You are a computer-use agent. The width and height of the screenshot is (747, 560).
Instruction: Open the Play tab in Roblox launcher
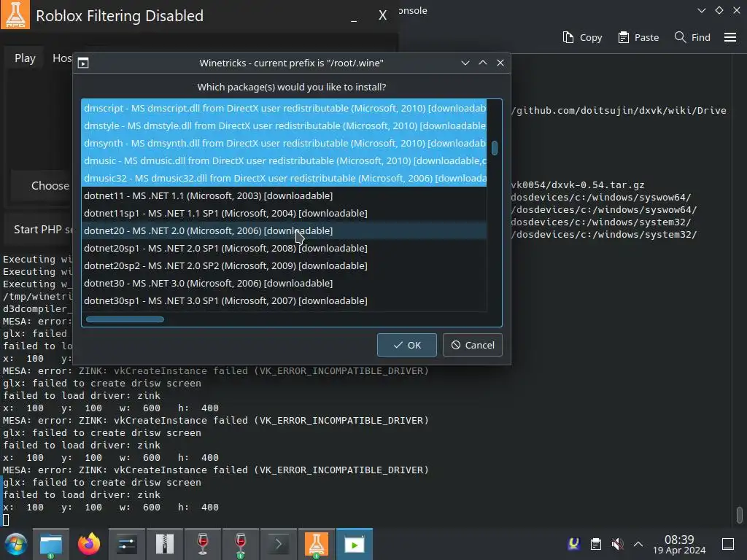tap(25, 58)
